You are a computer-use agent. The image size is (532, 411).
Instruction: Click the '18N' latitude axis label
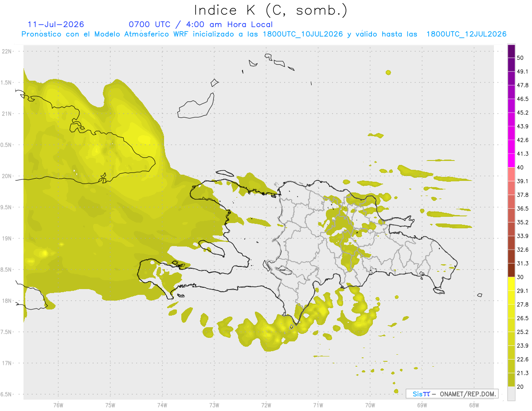[x=7, y=301]
